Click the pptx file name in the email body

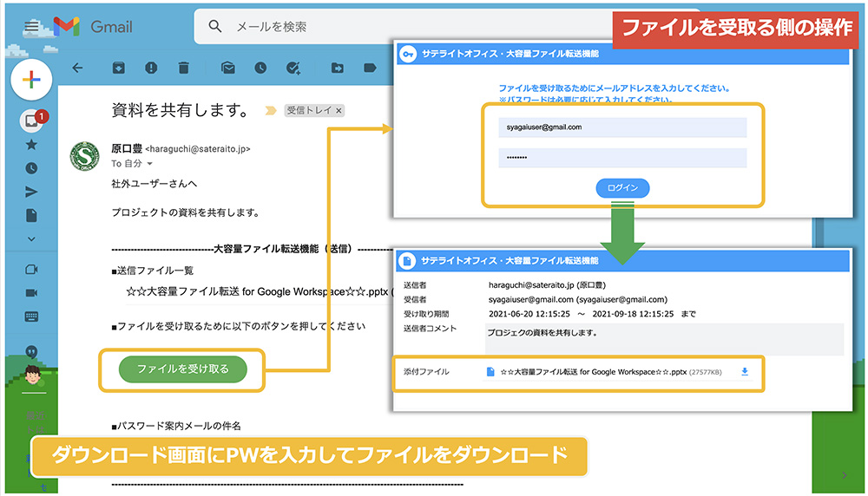[257, 291]
